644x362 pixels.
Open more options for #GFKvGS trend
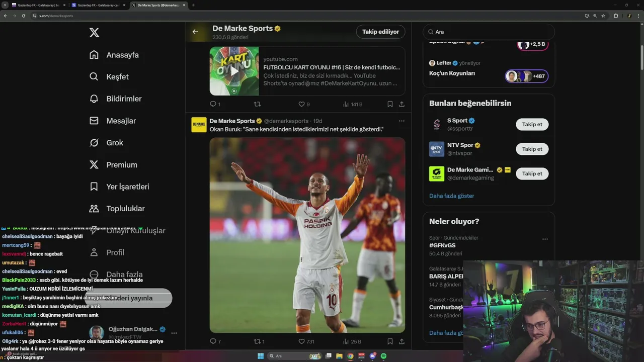(545, 239)
